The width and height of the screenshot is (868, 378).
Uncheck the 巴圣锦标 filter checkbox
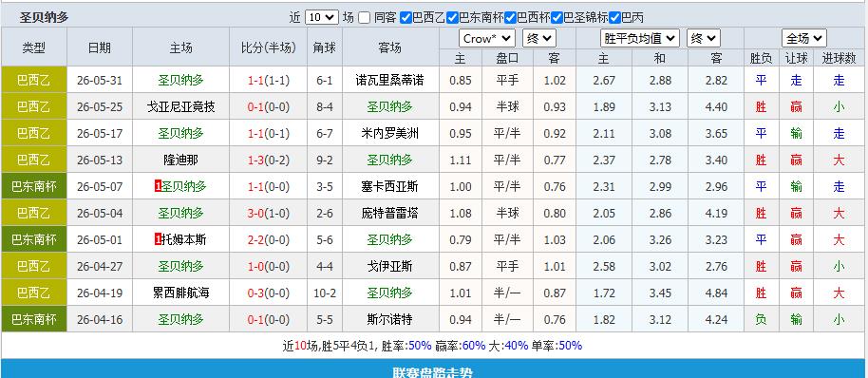(x=557, y=18)
